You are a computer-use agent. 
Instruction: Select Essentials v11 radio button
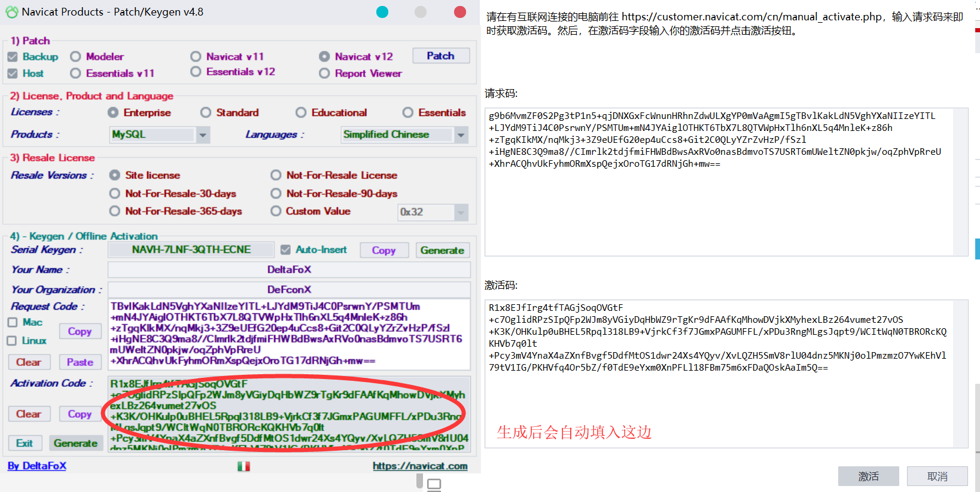coord(75,74)
